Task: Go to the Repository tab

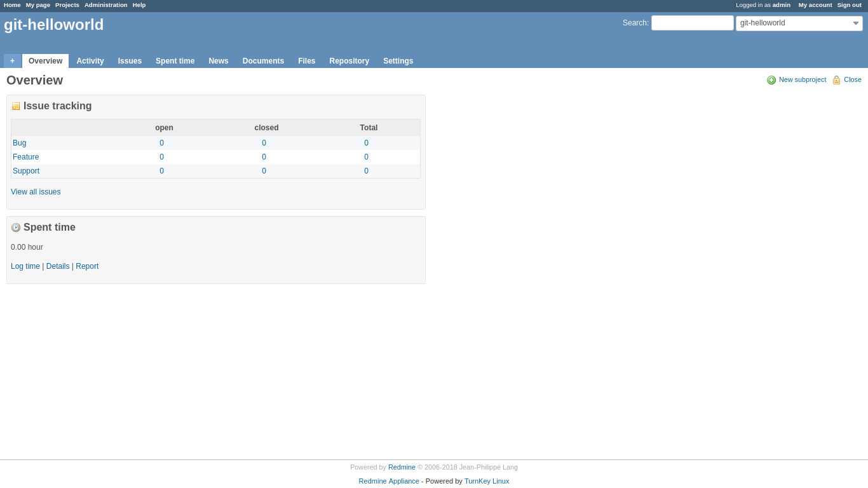Action: [x=349, y=61]
